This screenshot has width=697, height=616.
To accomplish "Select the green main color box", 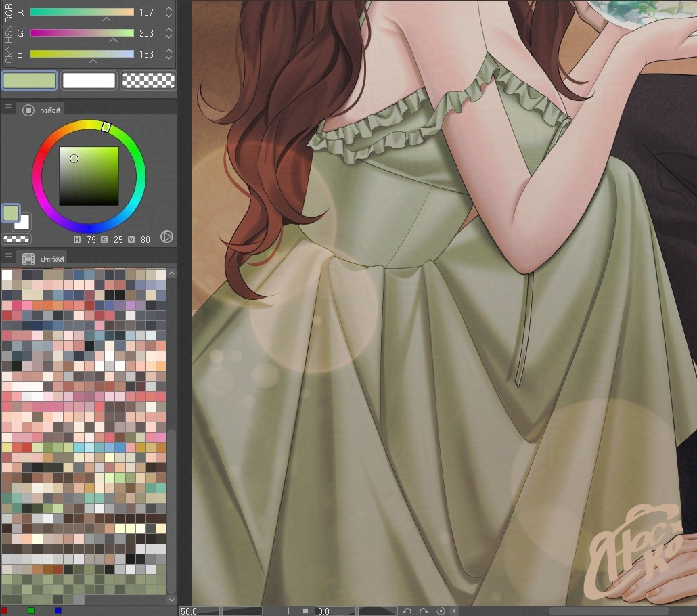I will point(30,81).
